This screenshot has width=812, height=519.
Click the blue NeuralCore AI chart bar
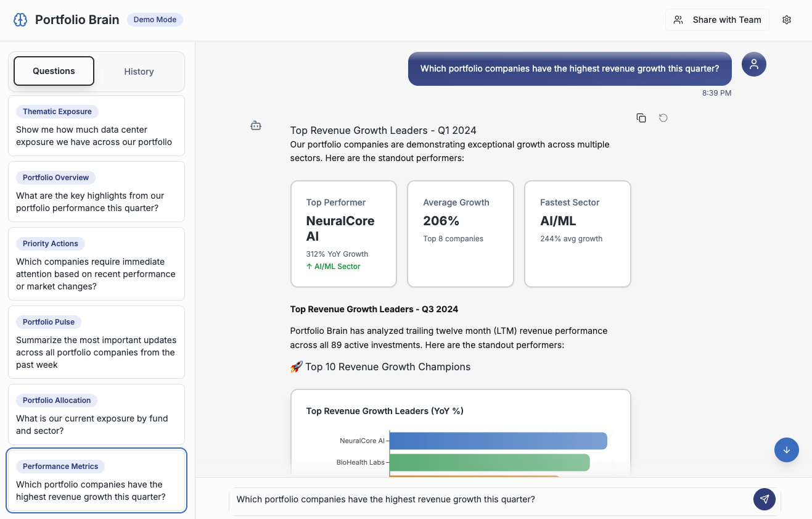[498, 441]
